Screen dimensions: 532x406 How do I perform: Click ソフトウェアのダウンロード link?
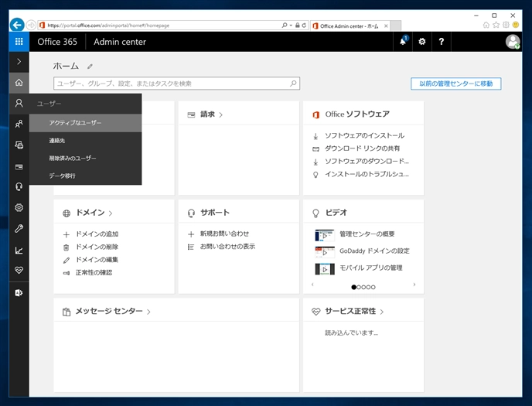pyautogui.click(x=367, y=161)
